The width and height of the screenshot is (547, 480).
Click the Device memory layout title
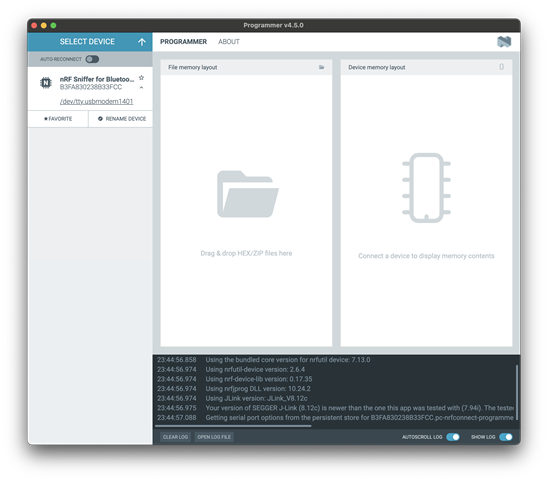(377, 67)
